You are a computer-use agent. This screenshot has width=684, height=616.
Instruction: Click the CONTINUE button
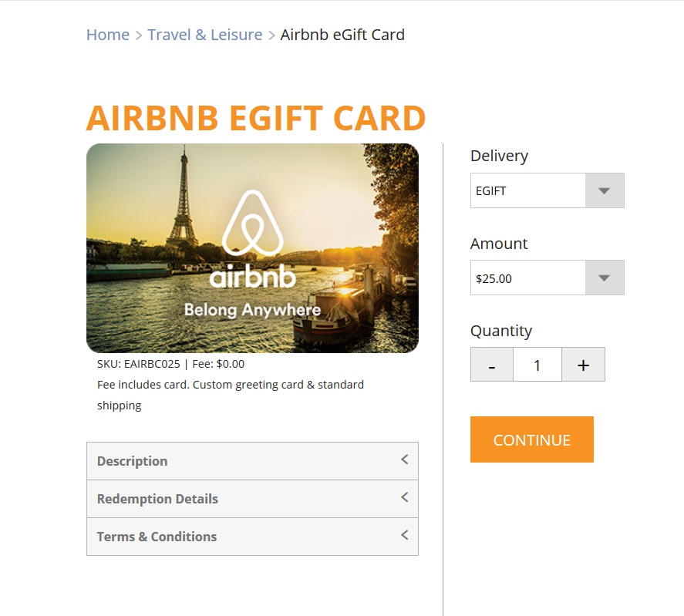click(531, 439)
